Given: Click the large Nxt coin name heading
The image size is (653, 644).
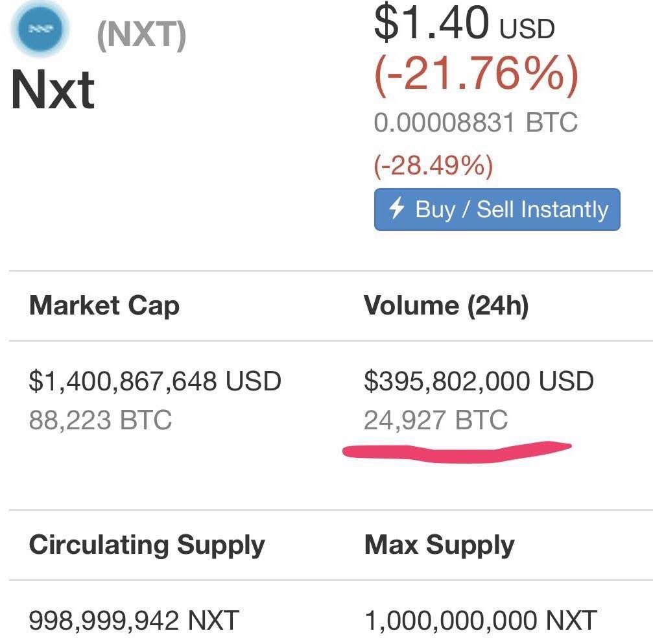Looking at the screenshot, I should [53, 90].
